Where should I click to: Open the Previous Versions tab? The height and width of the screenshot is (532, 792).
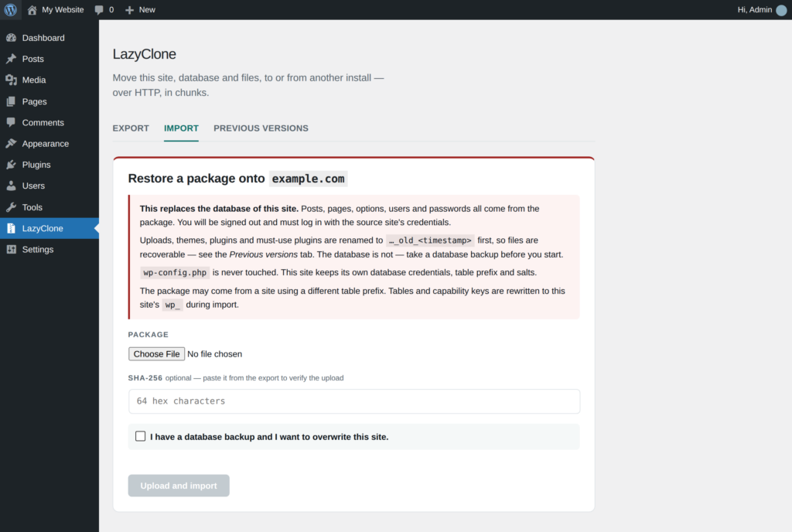pos(261,128)
